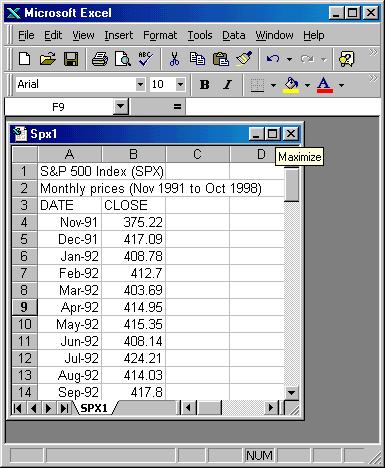385x468 pixels.
Task: Select the SPX1 sheet tab
Action: (94, 408)
